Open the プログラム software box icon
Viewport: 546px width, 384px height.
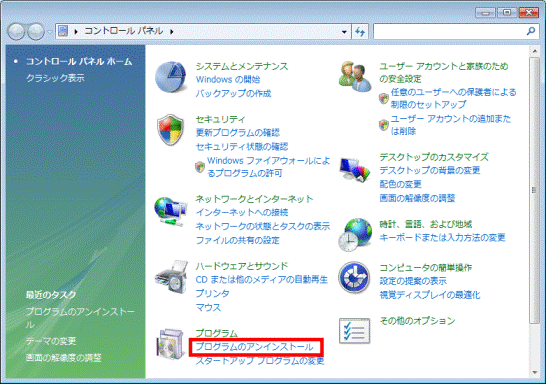coord(170,344)
